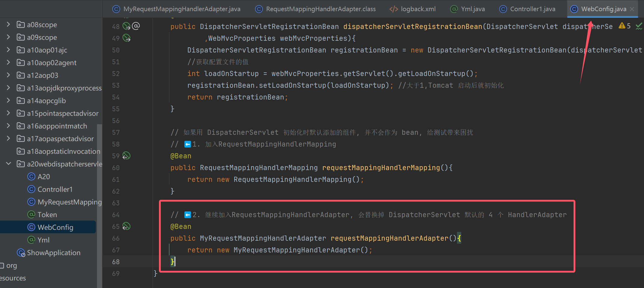The height and width of the screenshot is (288, 644).
Task: Click the a20webdispatcherservlet folder icon
Action: point(20,164)
